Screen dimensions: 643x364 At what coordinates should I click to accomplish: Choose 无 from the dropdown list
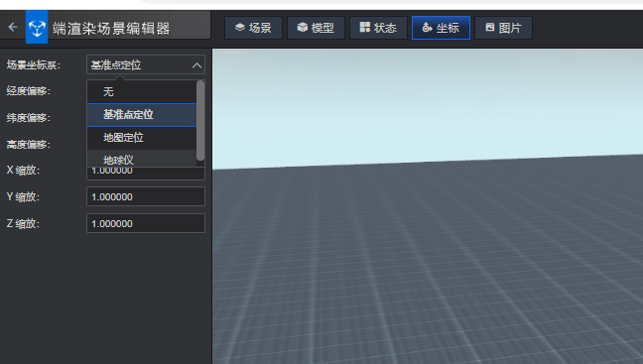coord(142,92)
